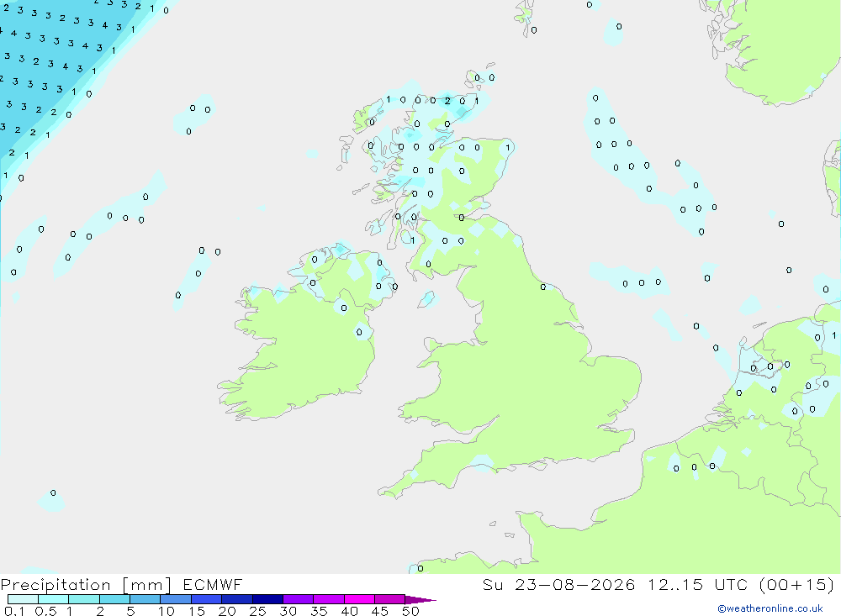Click the (00+15) forecast step label
The height and width of the screenshot is (616, 841).
pyautogui.click(x=797, y=584)
